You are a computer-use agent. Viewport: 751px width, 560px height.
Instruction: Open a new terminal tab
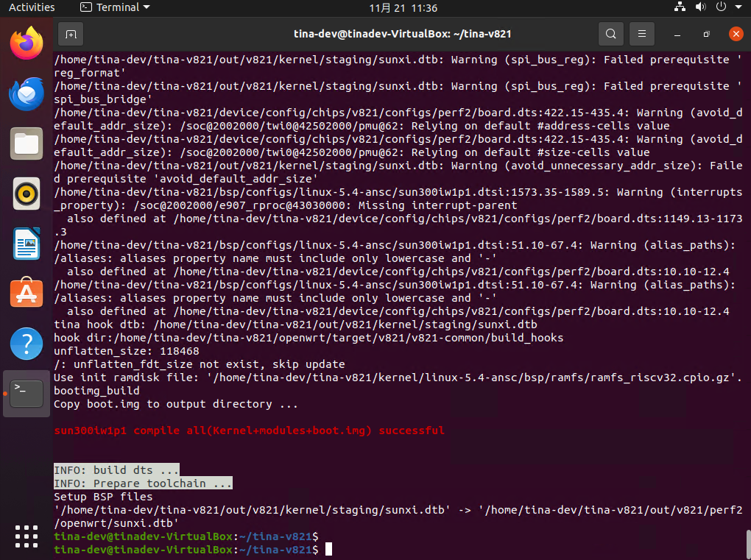click(x=71, y=34)
